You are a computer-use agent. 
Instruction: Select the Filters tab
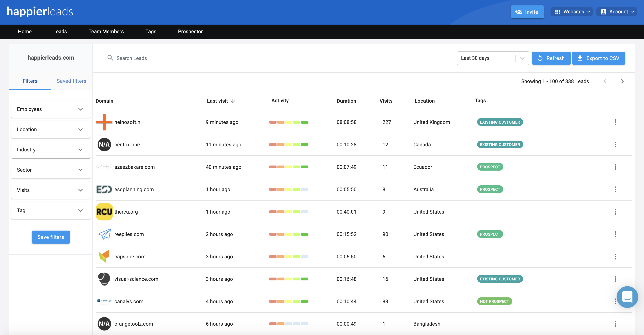(30, 81)
